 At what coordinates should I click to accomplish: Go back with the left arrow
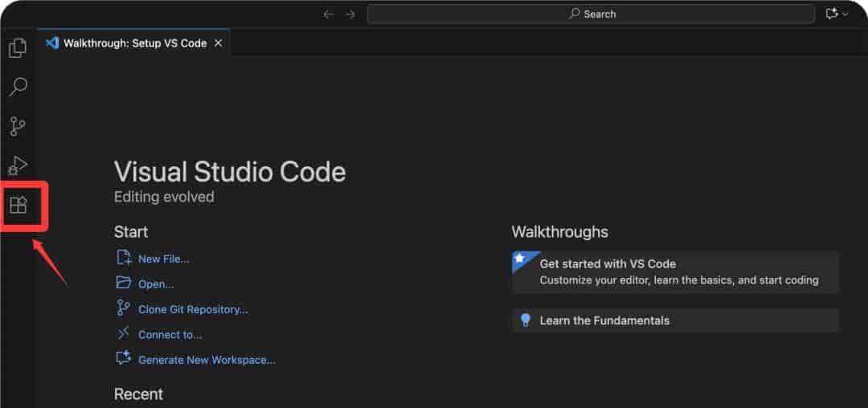(329, 14)
